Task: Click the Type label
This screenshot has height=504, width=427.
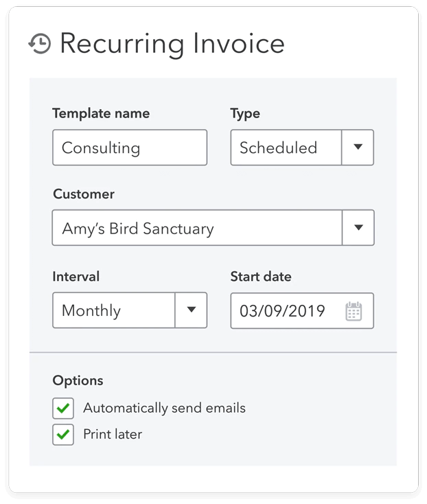Action: tap(245, 114)
